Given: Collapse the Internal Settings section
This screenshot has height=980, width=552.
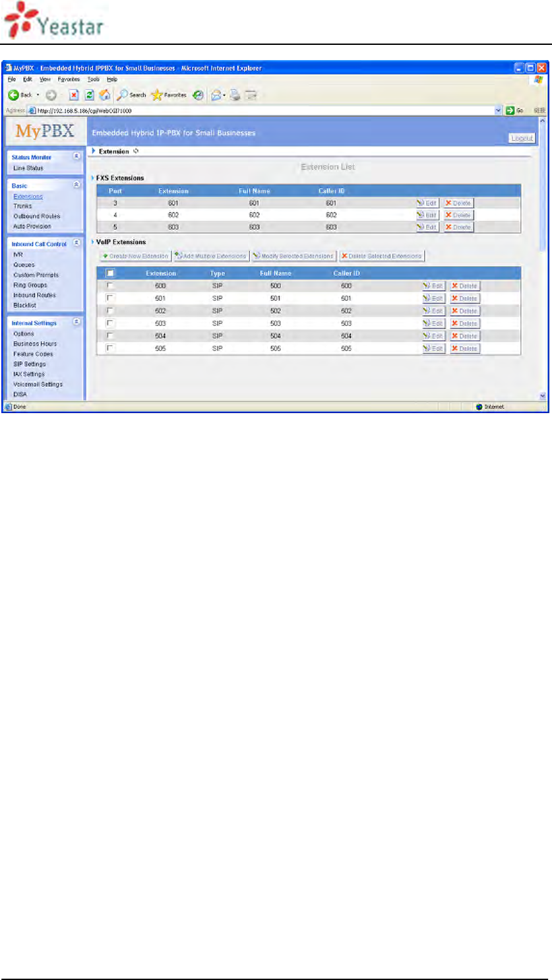Looking at the screenshot, I should pyautogui.click(x=77, y=323).
